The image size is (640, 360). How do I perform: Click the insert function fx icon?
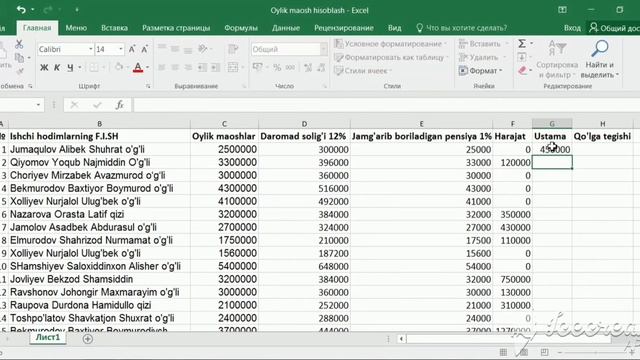120,105
